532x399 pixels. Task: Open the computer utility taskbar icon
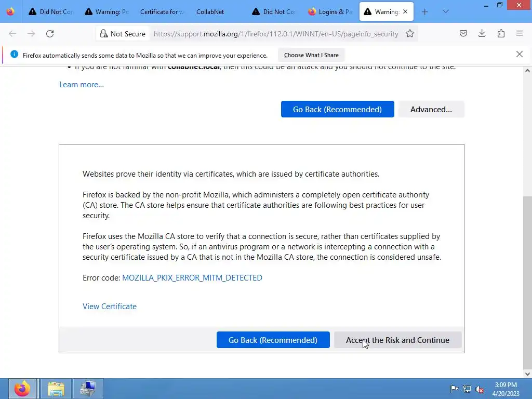click(x=88, y=389)
